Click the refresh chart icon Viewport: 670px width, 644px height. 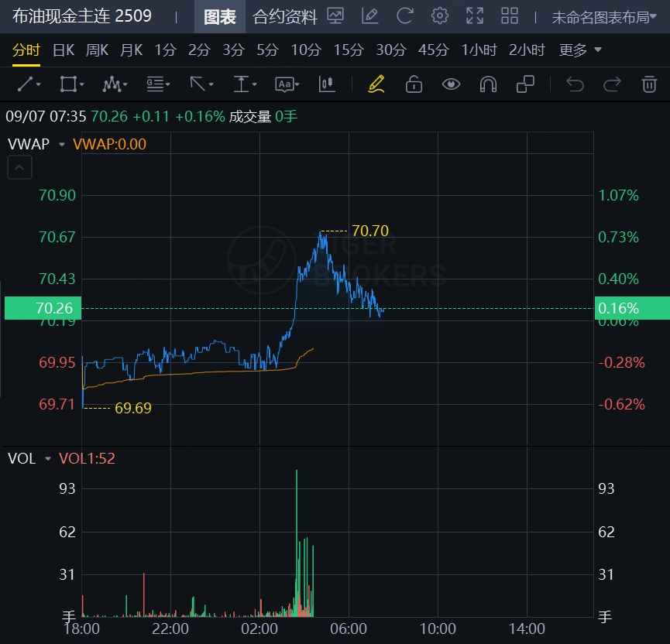(x=404, y=16)
